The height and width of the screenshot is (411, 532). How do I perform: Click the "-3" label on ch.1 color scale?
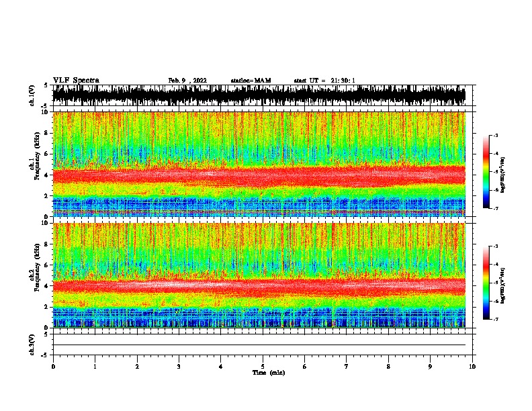496,135
